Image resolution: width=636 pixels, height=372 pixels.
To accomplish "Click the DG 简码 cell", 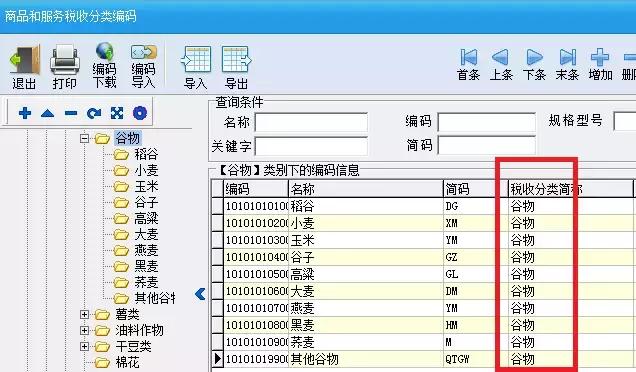I will tap(476, 206).
